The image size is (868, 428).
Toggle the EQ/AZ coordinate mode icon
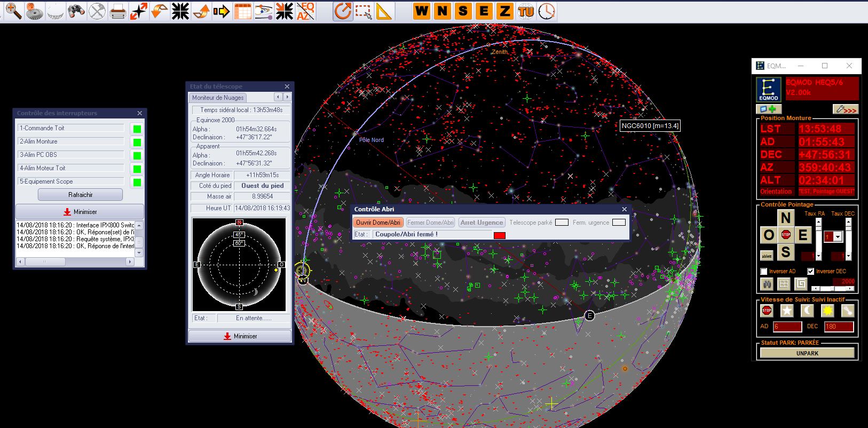point(305,11)
